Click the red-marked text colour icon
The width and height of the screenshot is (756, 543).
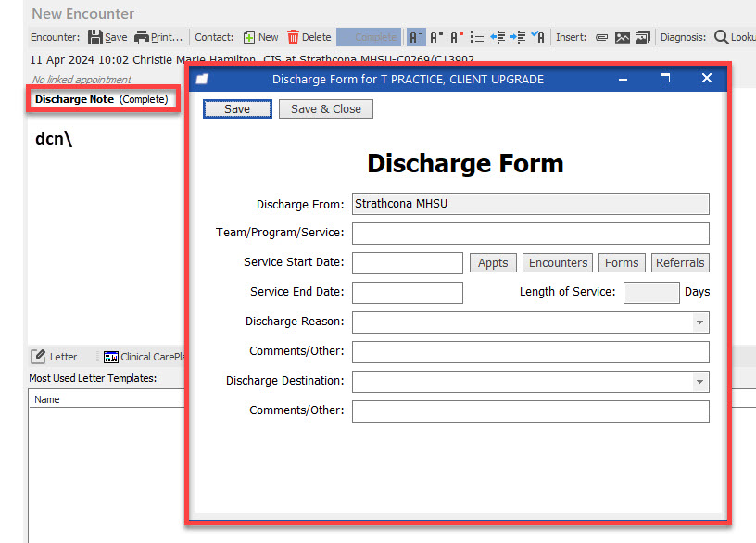(x=456, y=37)
